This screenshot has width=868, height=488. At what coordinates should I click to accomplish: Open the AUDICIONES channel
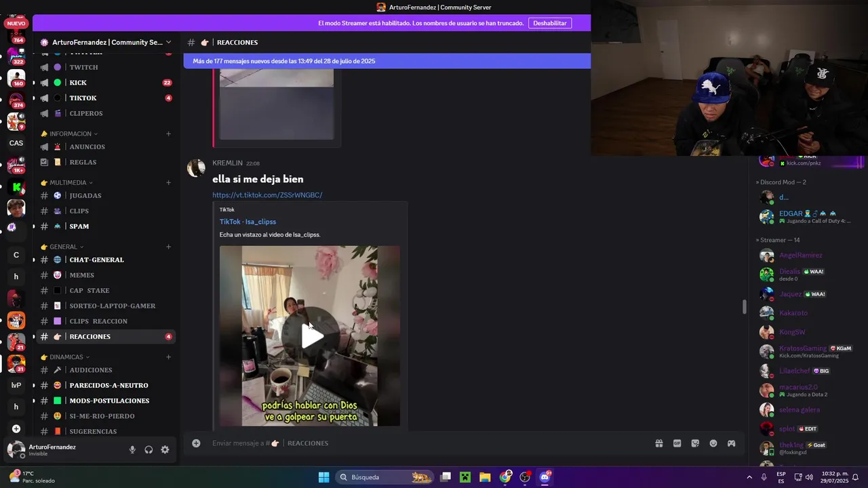click(106, 370)
